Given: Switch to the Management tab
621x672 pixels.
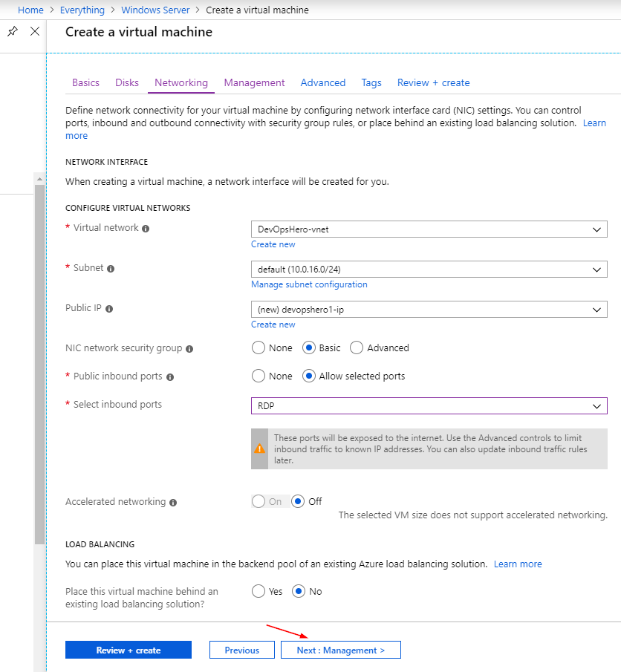Looking at the screenshot, I should (254, 82).
